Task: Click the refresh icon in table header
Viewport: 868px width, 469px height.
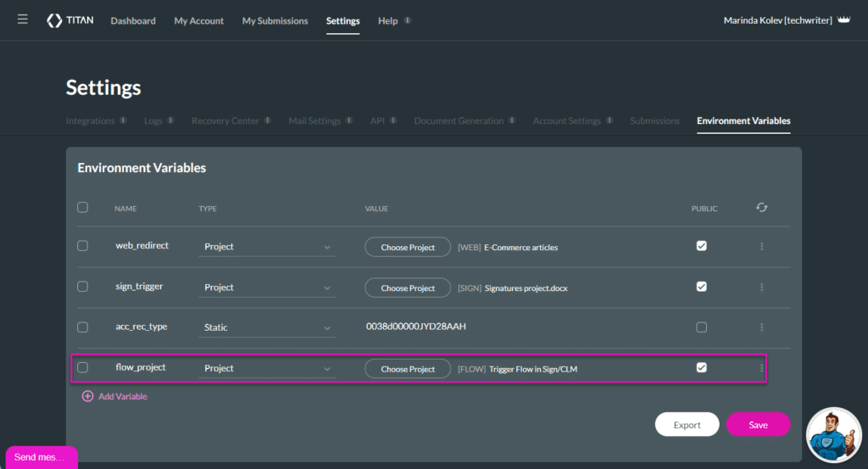Action: [x=761, y=207]
